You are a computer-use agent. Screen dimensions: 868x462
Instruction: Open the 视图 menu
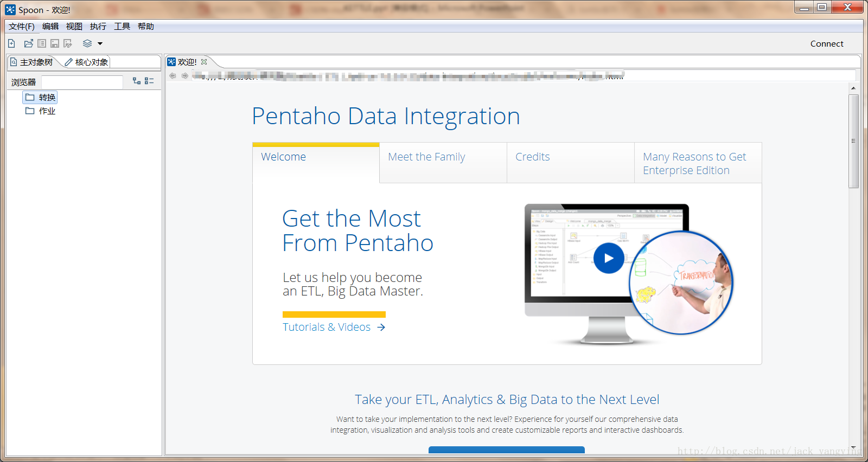(74, 27)
